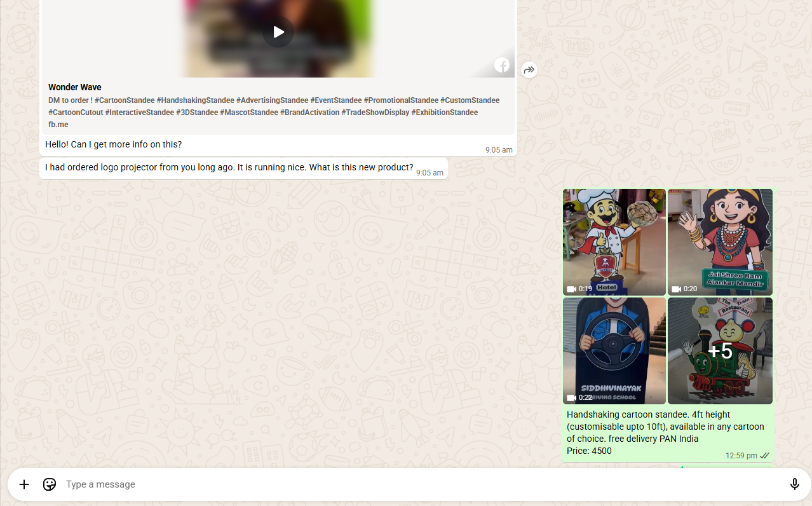Click the logo projector message bubble
Image resolution: width=812 pixels, height=506 pixels.
229,168
